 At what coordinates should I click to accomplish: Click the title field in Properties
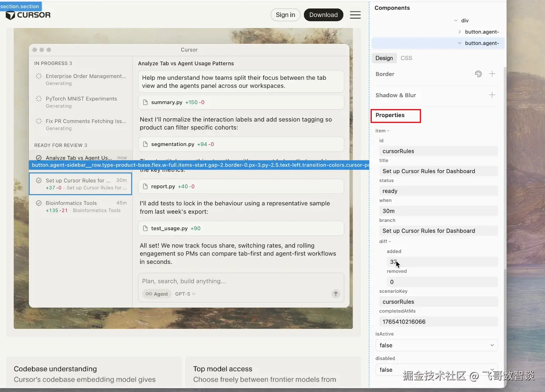(438, 171)
